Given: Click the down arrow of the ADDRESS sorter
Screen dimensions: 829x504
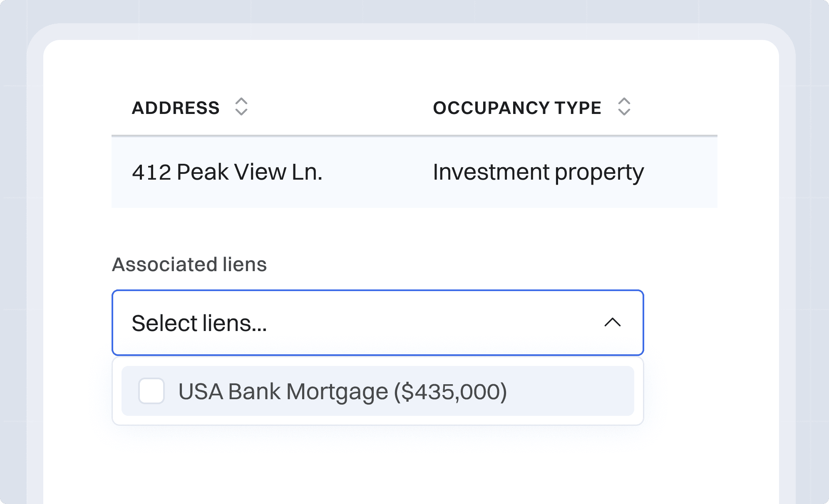Looking at the screenshot, I should coord(242,113).
